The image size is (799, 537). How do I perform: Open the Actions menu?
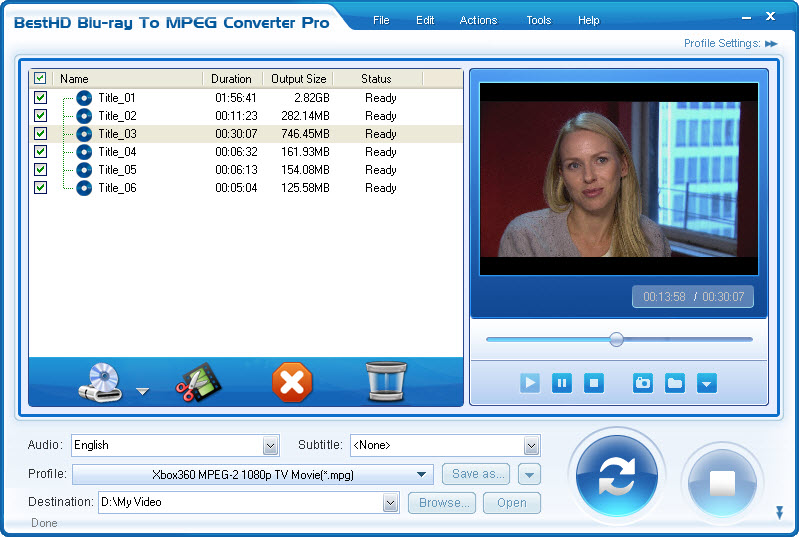pos(478,20)
